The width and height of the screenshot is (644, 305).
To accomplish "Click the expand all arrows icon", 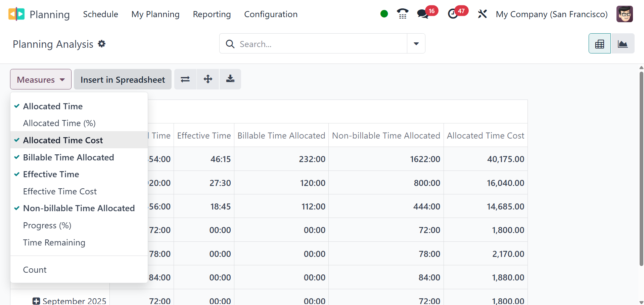I will pyautogui.click(x=208, y=79).
